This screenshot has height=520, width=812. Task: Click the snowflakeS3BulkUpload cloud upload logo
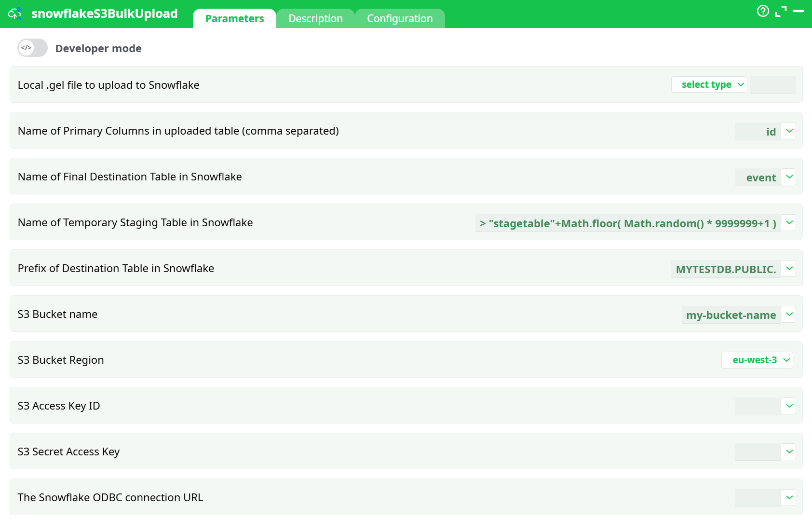[15, 14]
